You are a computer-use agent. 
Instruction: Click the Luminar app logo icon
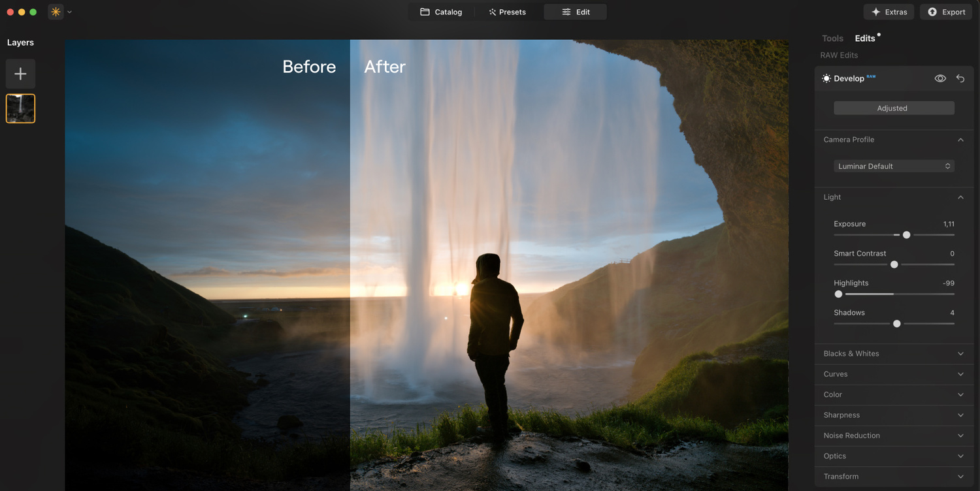coord(56,12)
